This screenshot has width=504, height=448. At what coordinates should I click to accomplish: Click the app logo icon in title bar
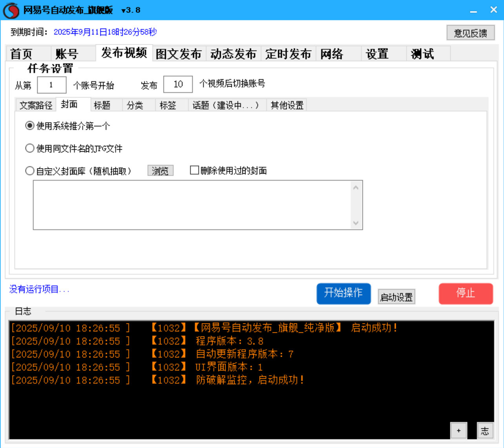coord(11,9)
